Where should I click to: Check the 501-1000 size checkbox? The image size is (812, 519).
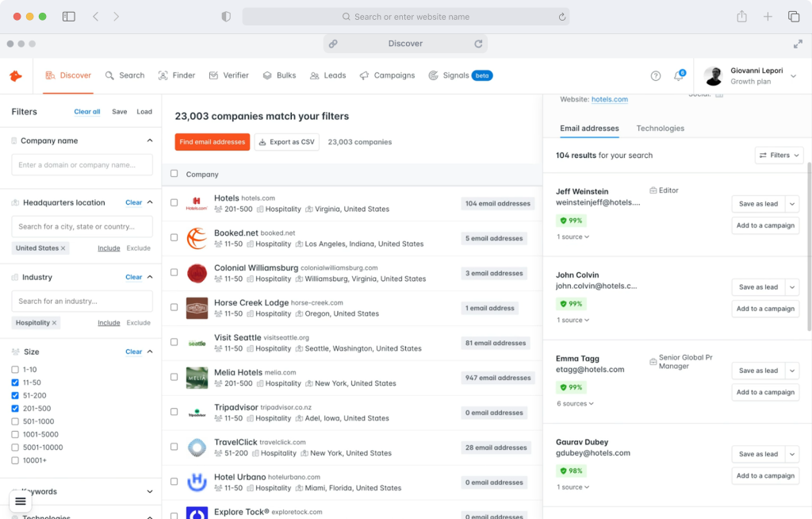(15, 421)
